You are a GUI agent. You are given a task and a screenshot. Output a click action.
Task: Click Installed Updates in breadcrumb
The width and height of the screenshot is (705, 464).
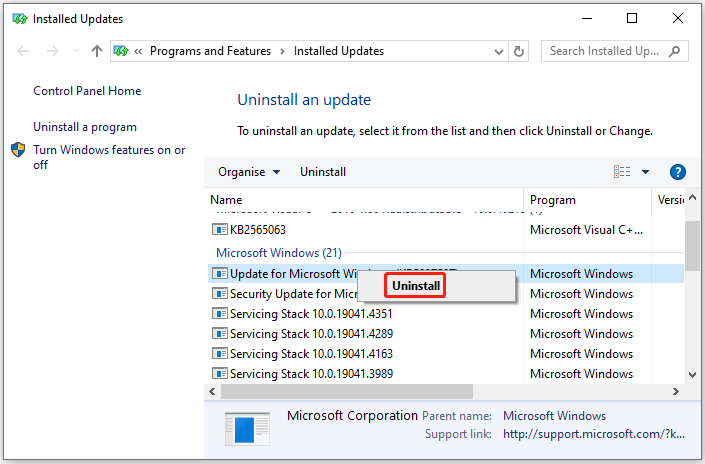coord(339,51)
